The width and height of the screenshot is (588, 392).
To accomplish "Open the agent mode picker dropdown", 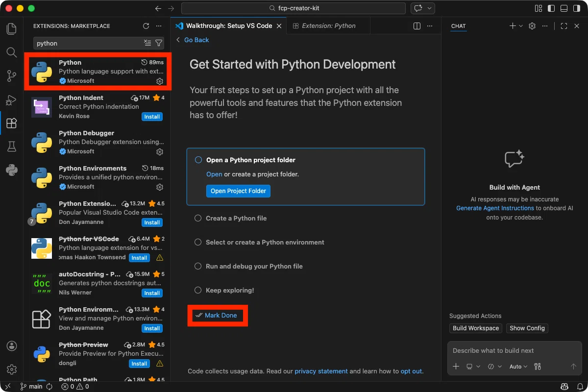I will click(495, 367).
